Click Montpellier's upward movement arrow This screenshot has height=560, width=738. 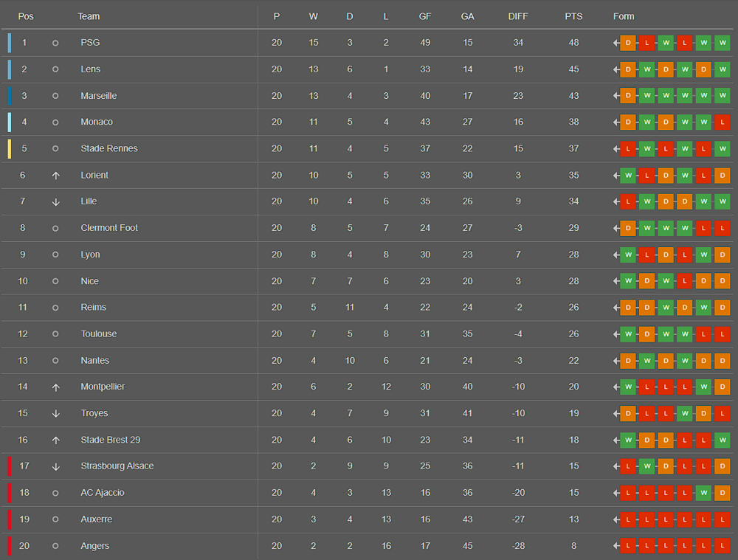[x=55, y=387]
